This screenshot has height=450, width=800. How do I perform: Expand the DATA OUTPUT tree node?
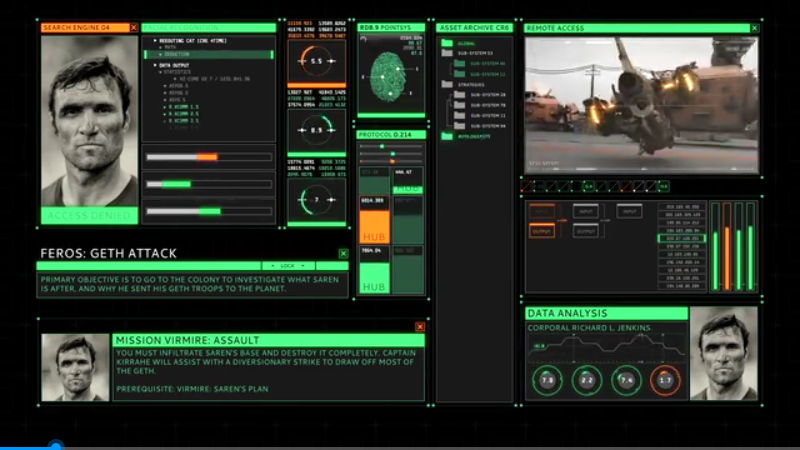coord(155,65)
